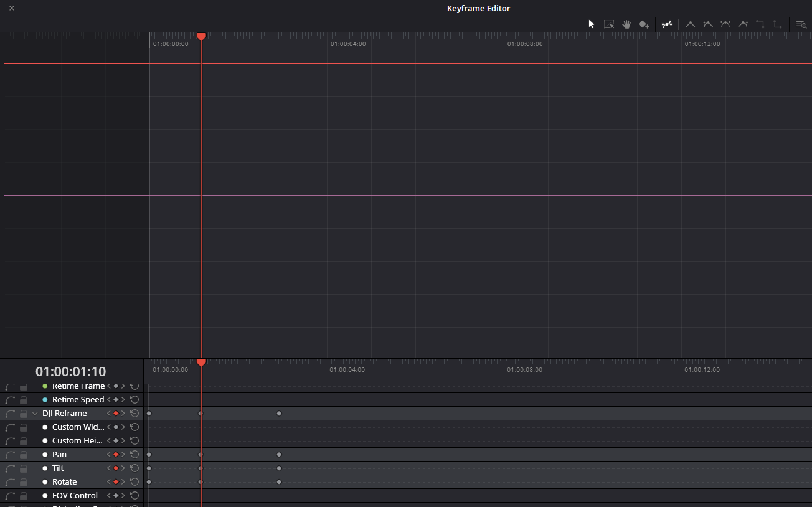The height and width of the screenshot is (507, 812).
Task: Select the FOV Control parameter row
Action: (x=72, y=495)
